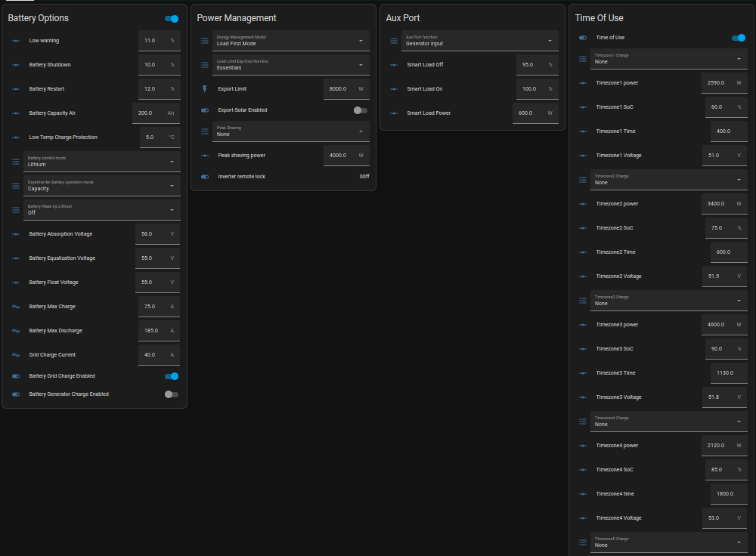Open the Battery Options card heading
Screen dimensions: 756x556
pos(38,18)
